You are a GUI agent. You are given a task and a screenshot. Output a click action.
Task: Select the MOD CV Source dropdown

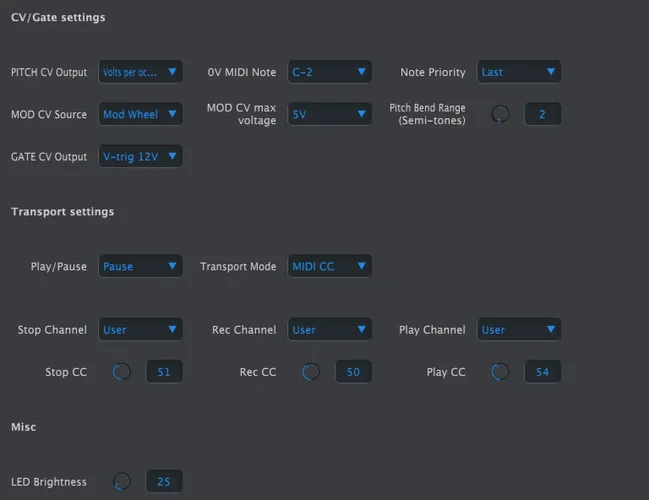tap(141, 114)
